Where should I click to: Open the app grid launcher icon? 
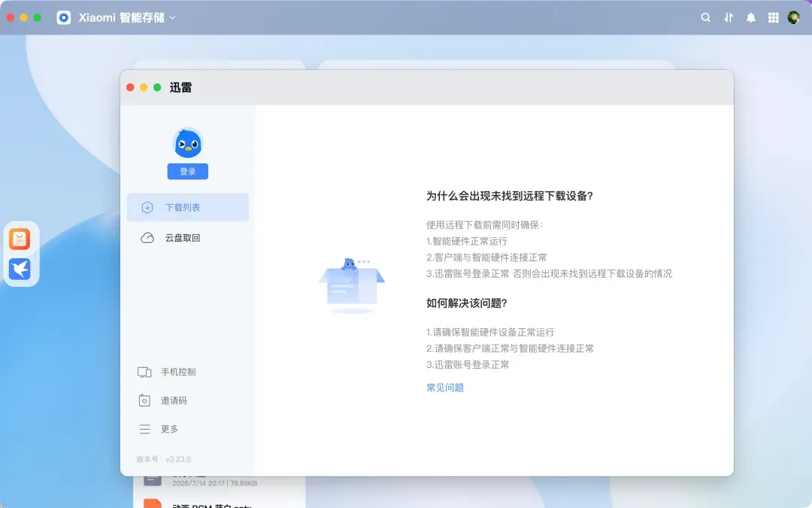point(773,17)
